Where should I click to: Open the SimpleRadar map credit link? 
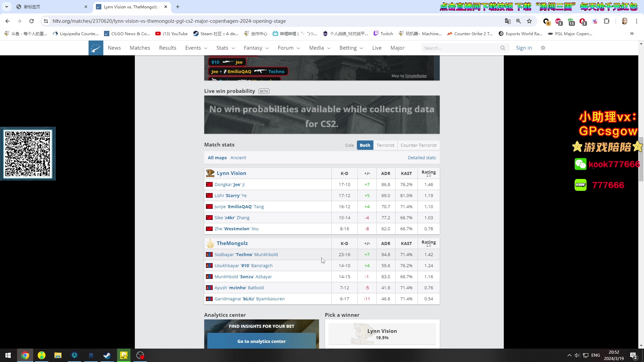pyautogui.click(x=416, y=76)
